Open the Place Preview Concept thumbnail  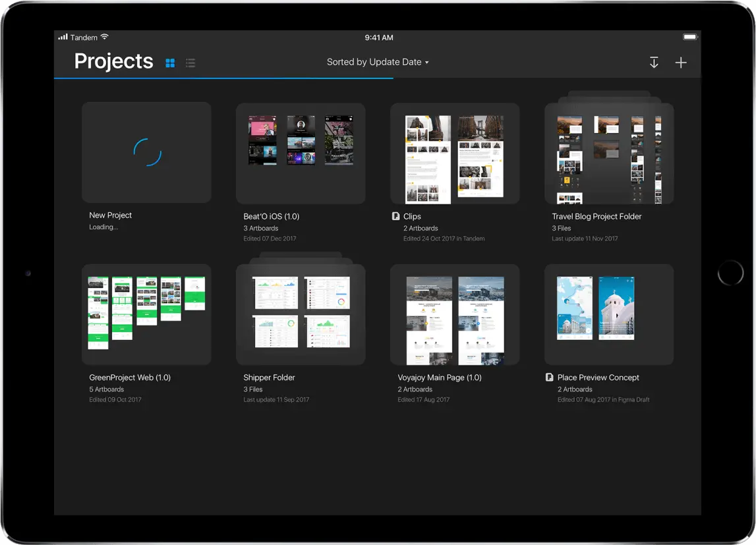(609, 314)
